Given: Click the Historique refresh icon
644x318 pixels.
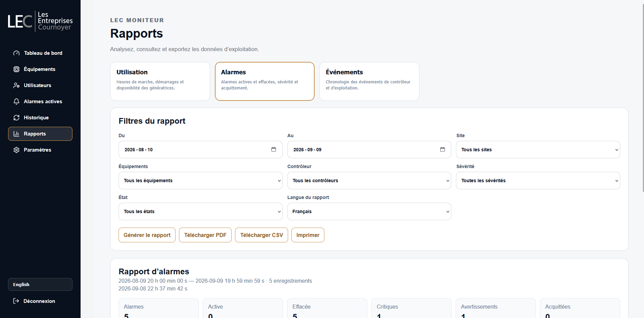Looking at the screenshot, I should point(16,118).
